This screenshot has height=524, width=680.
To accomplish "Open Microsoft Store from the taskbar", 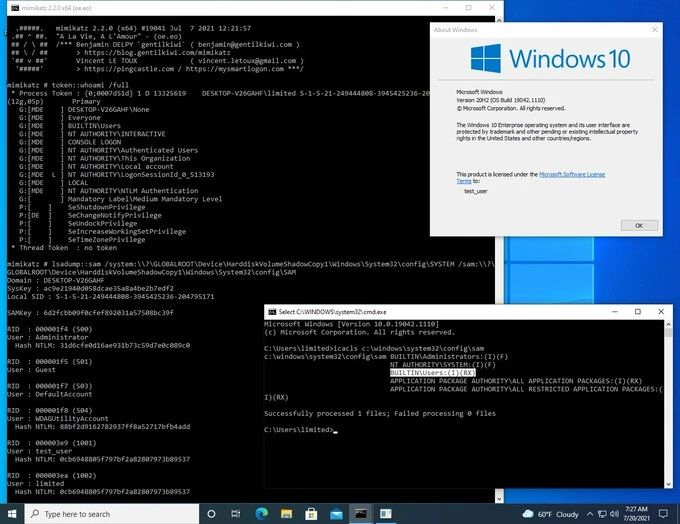I will [x=309, y=513].
